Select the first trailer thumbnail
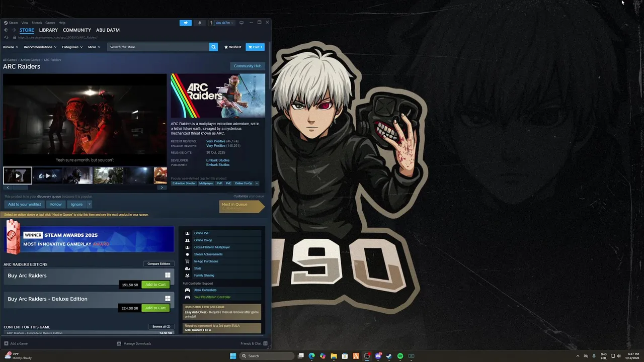Image resolution: width=644 pixels, height=362 pixels. pyautogui.click(x=18, y=175)
